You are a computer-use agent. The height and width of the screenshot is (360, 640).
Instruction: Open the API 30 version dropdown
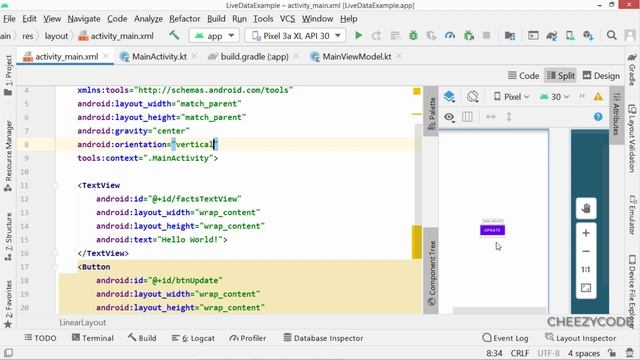[554, 97]
